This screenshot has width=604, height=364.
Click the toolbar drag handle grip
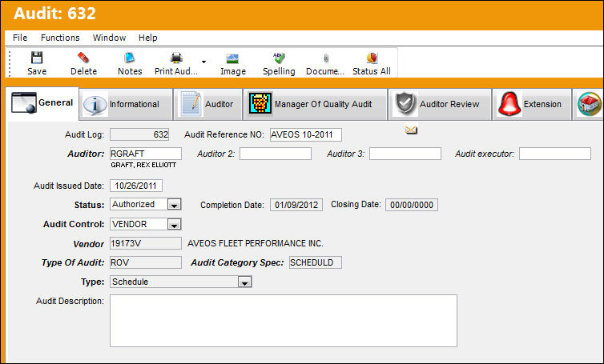pyautogui.click(x=10, y=63)
